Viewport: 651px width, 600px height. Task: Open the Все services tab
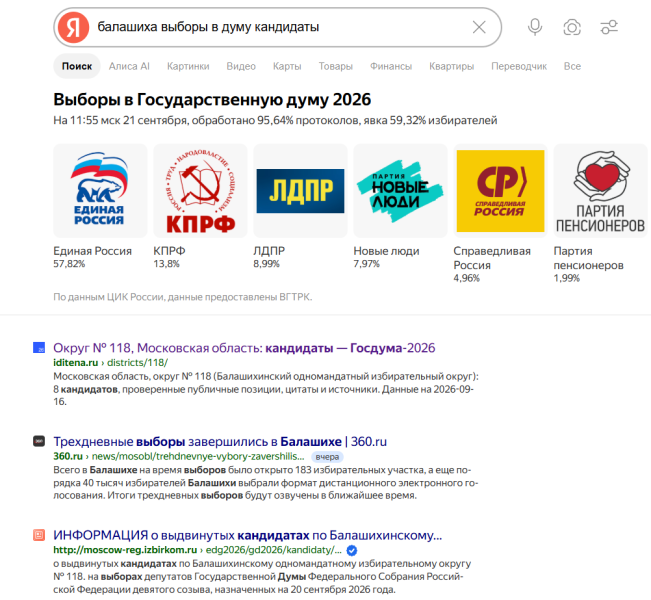click(x=572, y=66)
